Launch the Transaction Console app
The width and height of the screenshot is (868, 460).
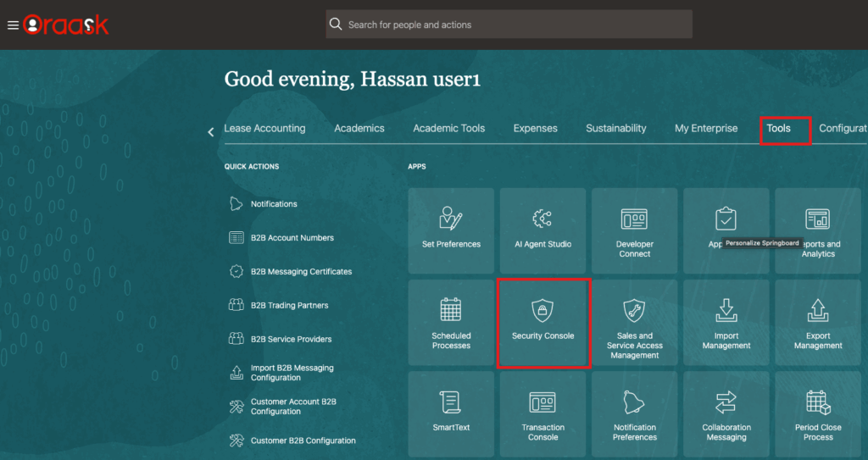pos(543,414)
